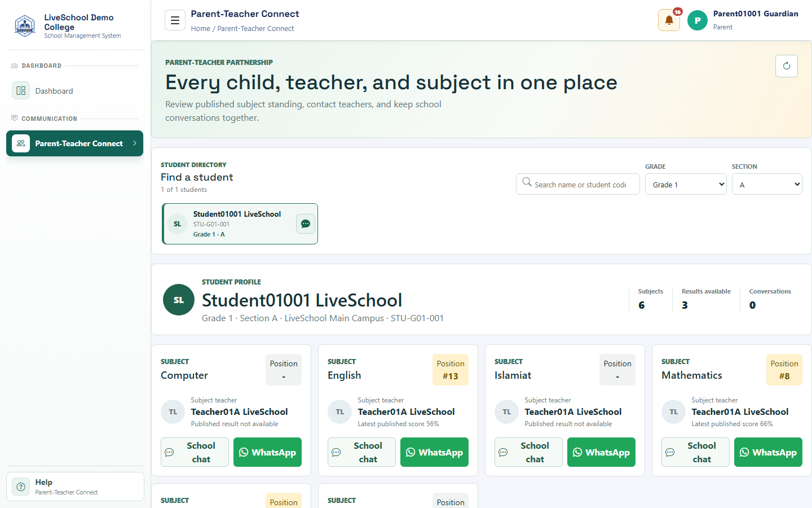Image resolution: width=812 pixels, height=508 pixels.
Task: Open School chat for Islamiat
Action: point(528,452)
